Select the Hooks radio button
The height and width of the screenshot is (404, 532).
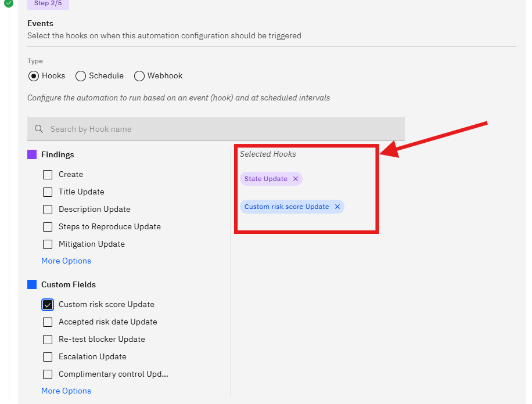[34, 76]
